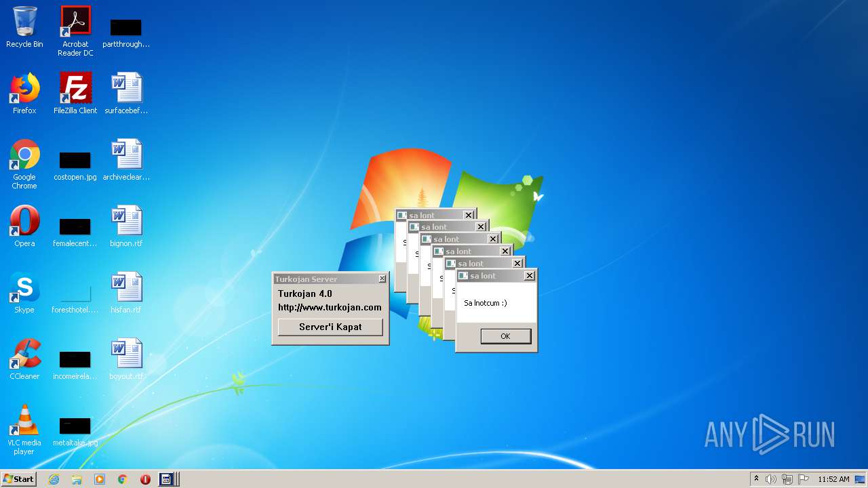Click the 11:52 AM clock
Viewport: 868px width, 488px height.
833,479
